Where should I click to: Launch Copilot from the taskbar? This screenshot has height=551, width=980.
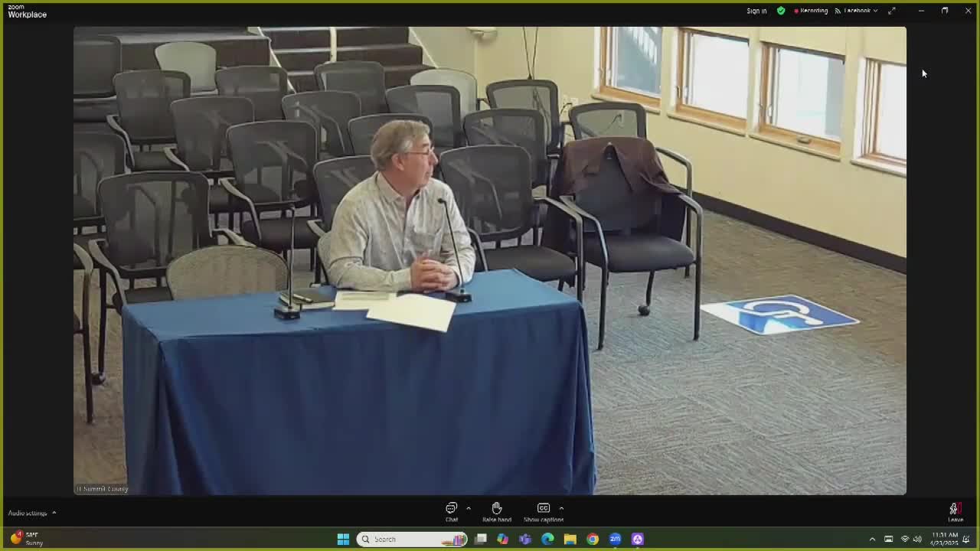click(502, 539)
